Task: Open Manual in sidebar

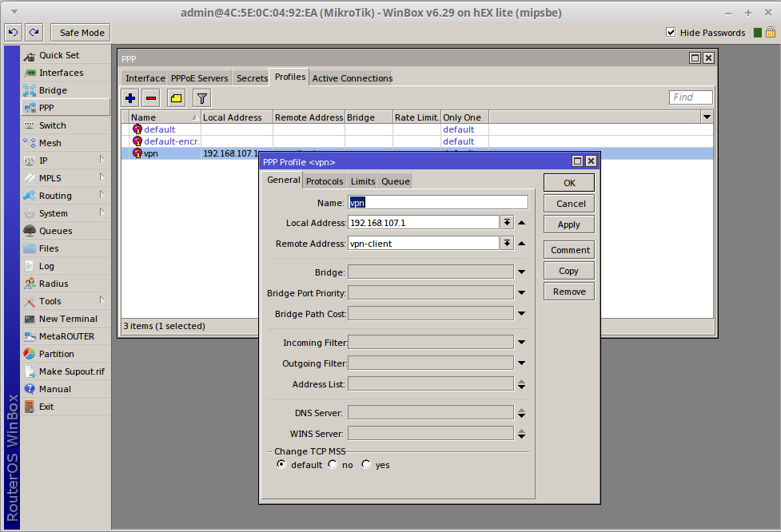Action: click(x=66, y=389)
